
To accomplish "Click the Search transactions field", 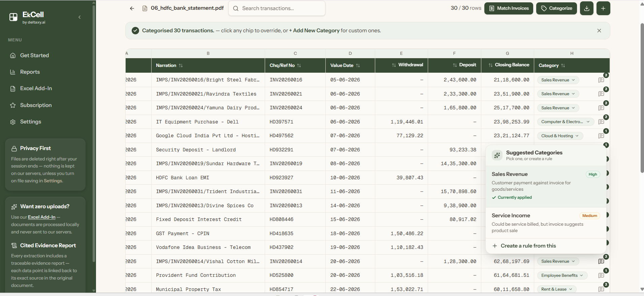I will point(277,8).
